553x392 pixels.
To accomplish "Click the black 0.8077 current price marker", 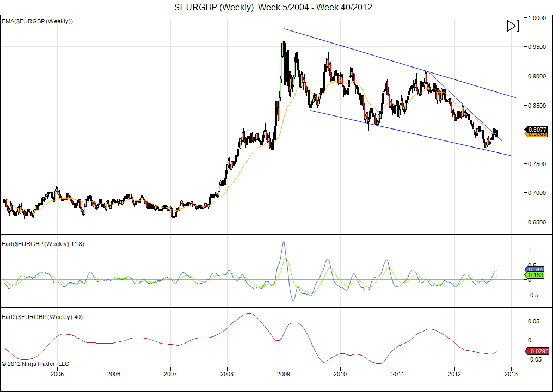I will click(538, 130).
